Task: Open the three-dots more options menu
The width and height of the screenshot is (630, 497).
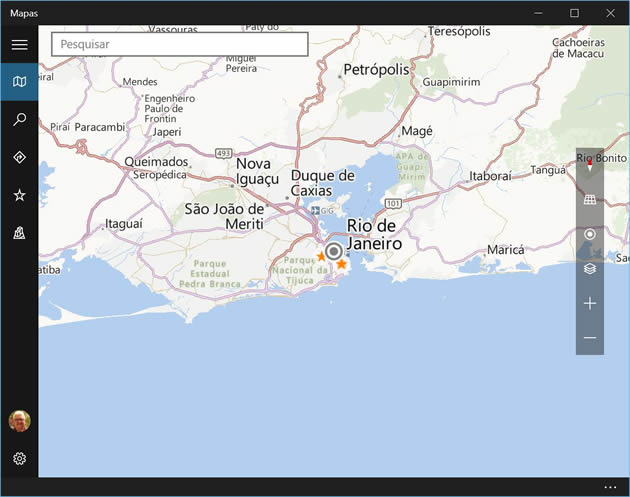Action: pyautogui.click(x=610, y=487)
